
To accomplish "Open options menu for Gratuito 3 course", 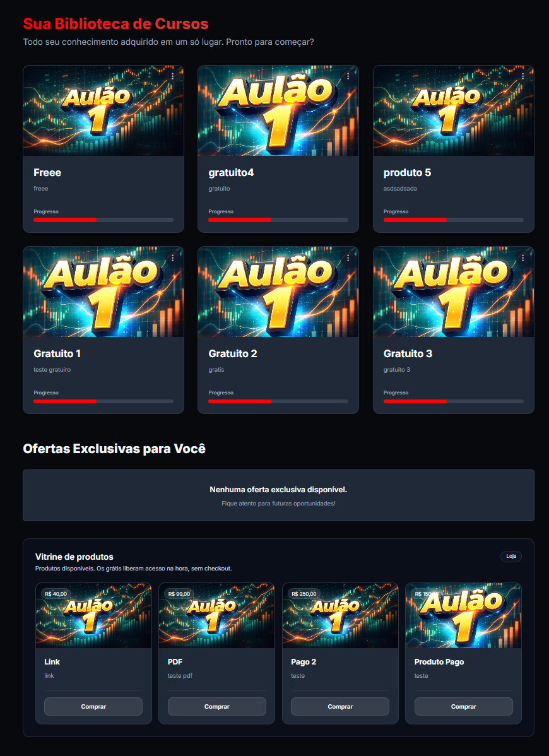I will [523, 258].
